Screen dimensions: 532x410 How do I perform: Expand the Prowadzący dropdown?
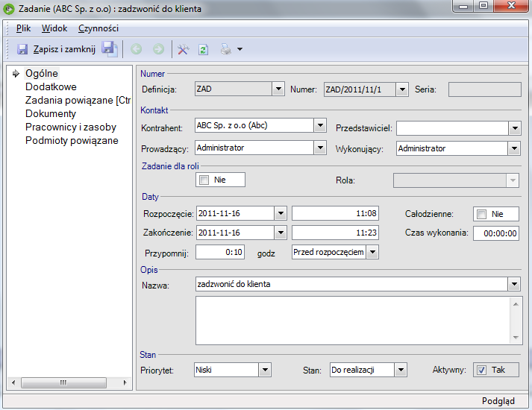point(320,148)
